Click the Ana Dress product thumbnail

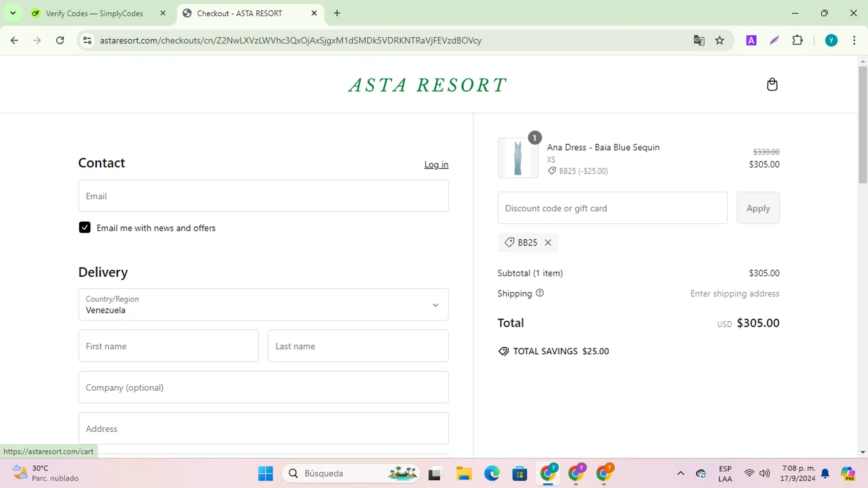(518, 157)
